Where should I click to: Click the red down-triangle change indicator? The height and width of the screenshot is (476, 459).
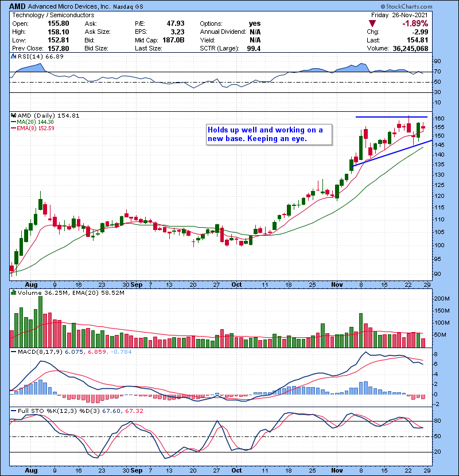pyautogui.click(x=372, y=24)
